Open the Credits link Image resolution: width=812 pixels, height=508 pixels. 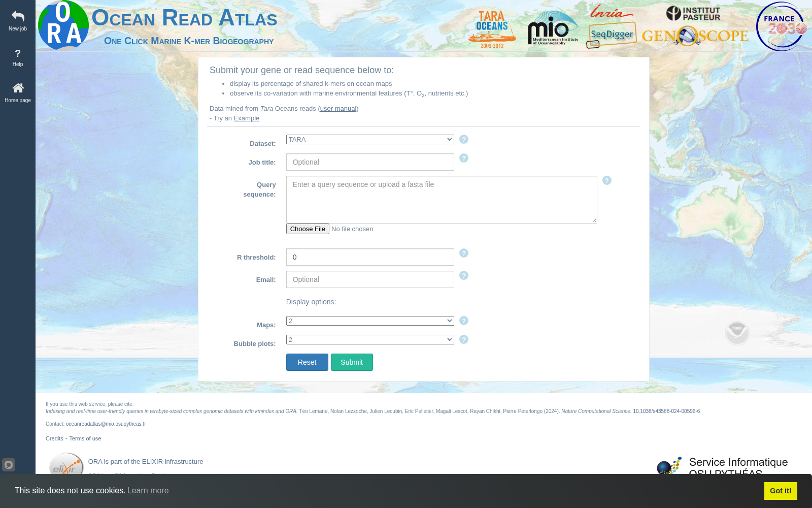pos(54,438)
